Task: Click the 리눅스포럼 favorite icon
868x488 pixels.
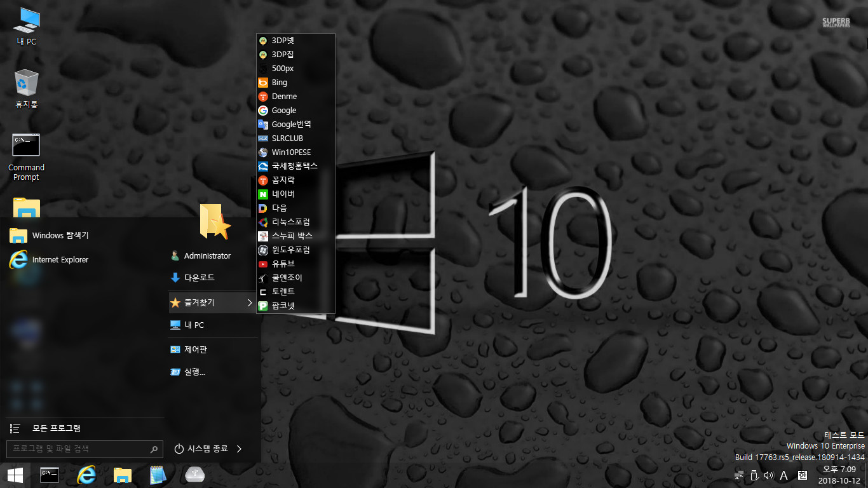Action: (x=263, y=222)
